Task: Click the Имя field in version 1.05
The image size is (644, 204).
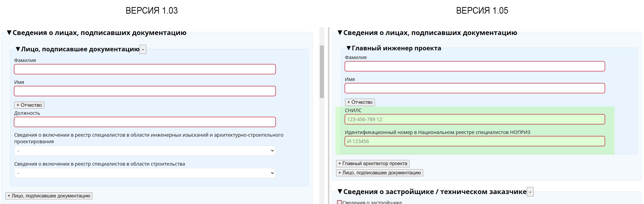Action: click(474, 88)
